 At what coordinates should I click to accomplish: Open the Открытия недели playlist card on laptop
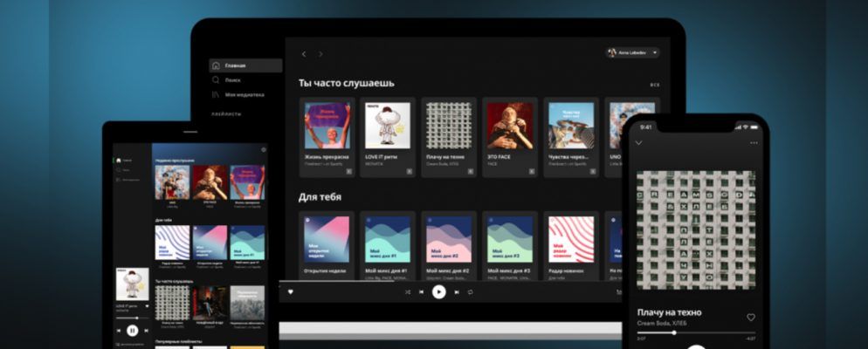click(327, 245)
